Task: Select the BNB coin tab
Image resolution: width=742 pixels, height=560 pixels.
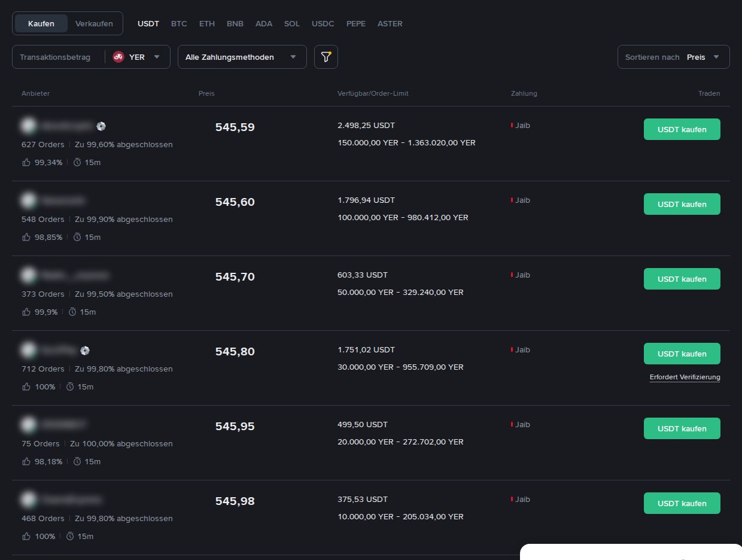Action: click(x=235, y=23)
